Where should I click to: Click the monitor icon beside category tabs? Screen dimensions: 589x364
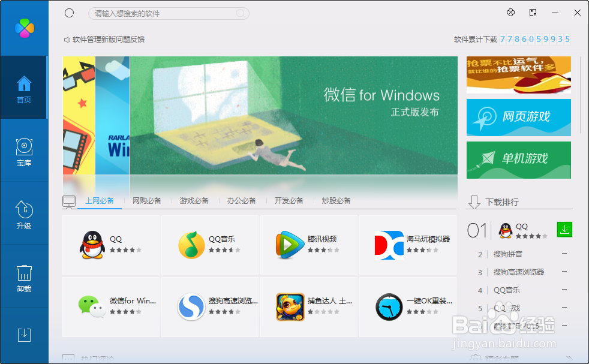point(69,201)
